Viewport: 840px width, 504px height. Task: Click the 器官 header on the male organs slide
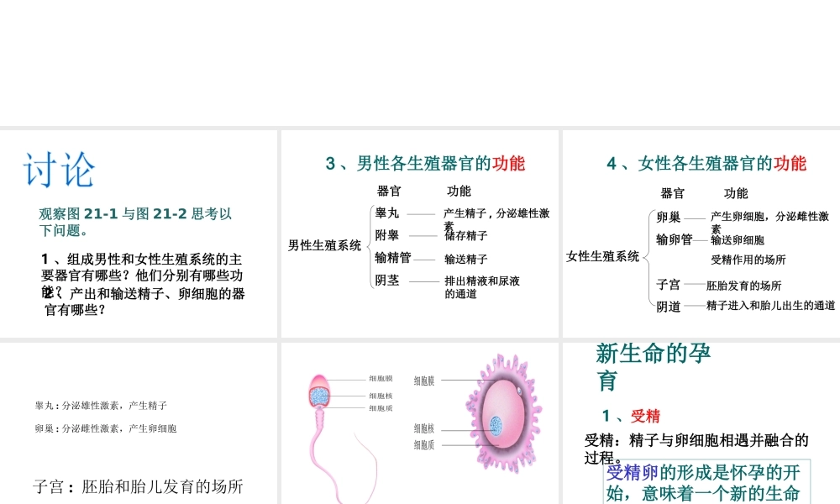click(x=389, y=192)
